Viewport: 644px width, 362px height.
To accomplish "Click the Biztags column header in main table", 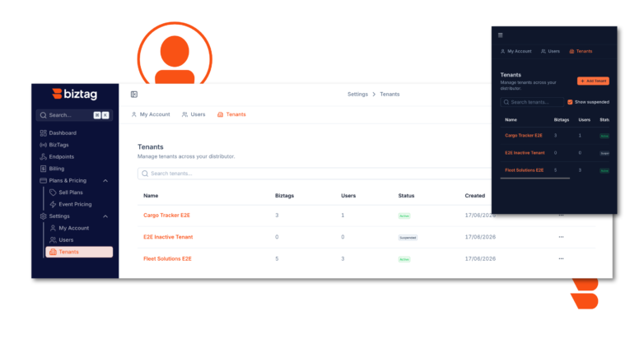I will coord(284,196).
